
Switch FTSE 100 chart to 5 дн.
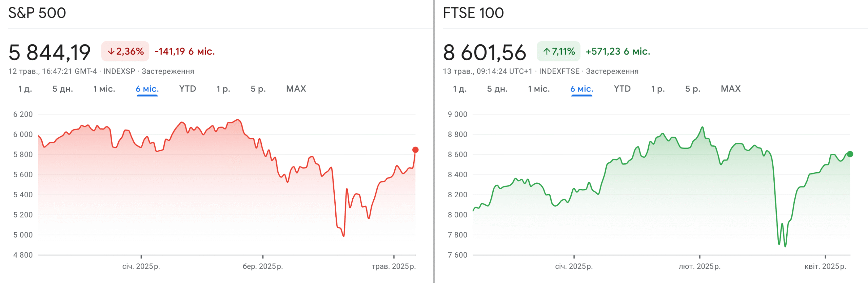[x=497, y=89]
